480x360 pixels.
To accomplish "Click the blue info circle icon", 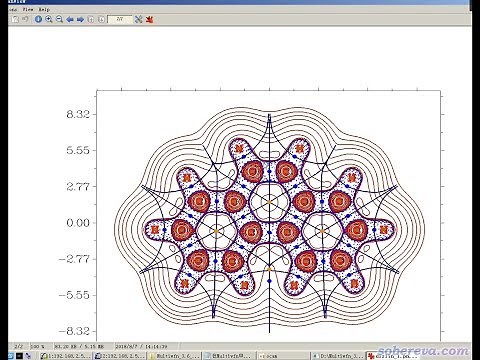I will tap(38, 19).
